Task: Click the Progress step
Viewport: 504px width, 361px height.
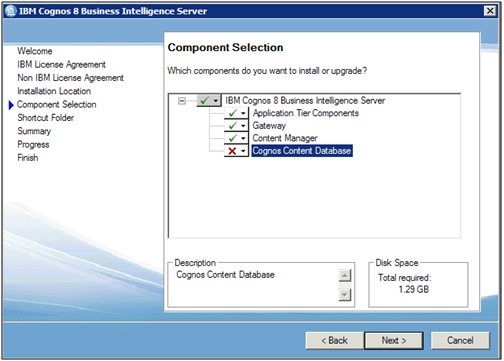Action: [33, 144]
